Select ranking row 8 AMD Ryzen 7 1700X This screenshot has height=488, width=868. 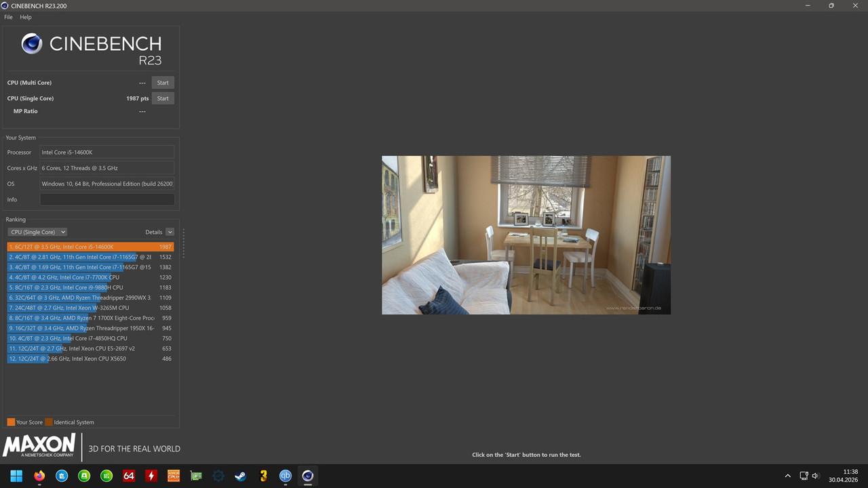90,318
